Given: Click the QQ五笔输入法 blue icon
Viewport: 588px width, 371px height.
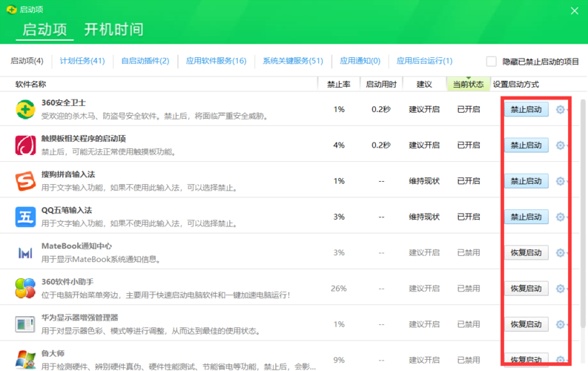Looking at the screenshot, I should click(x=25, y=217).
